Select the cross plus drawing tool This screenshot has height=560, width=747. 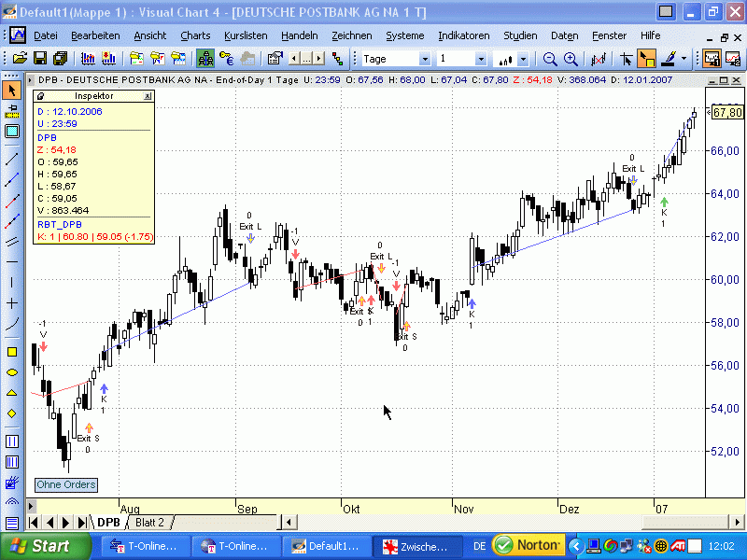click(12, 303)
